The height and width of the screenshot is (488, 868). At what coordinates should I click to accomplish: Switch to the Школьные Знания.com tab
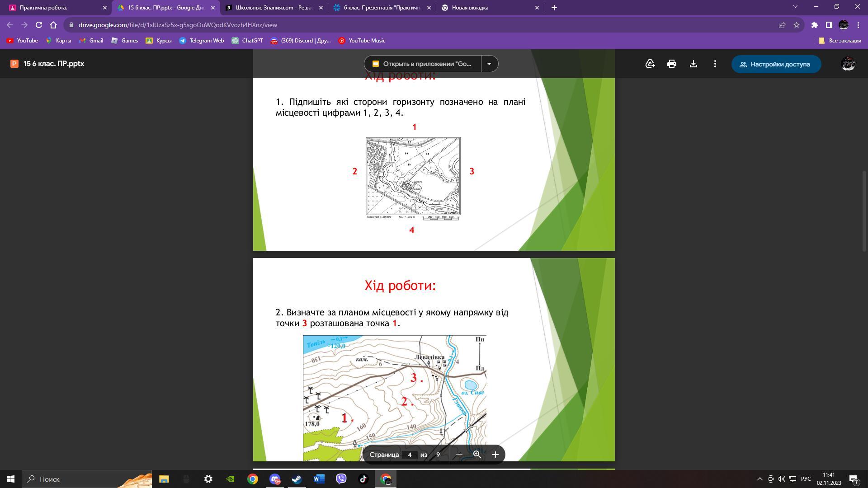[x=274, y=8]
